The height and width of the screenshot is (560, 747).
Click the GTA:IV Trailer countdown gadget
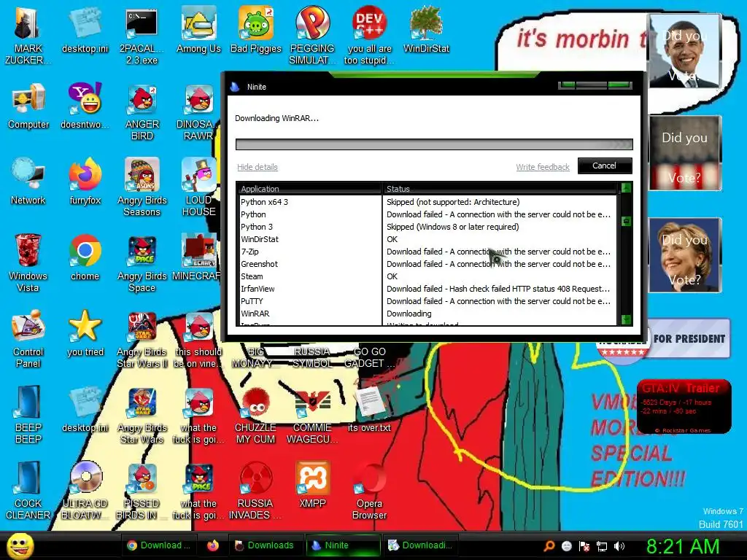[684, 407]
